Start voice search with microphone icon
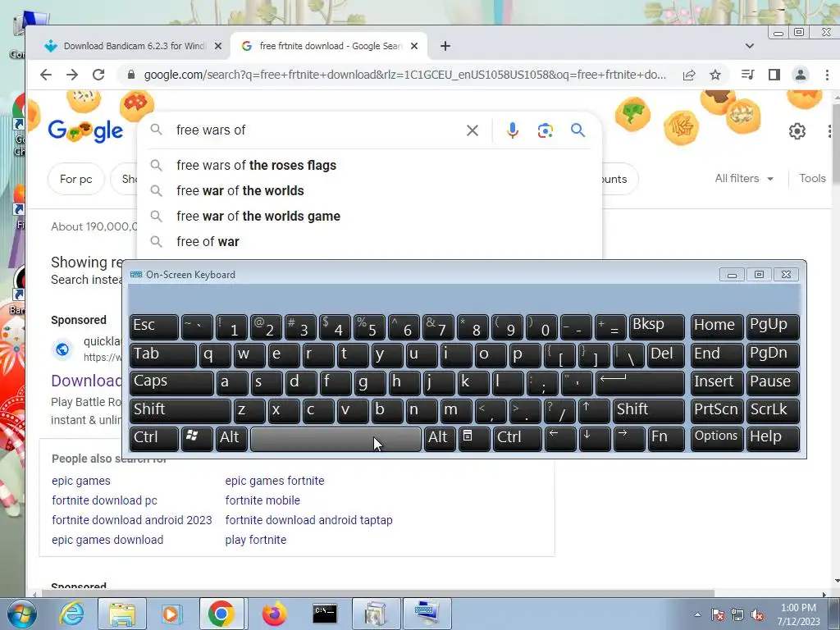Screen dimensions: 840x630 [x=513, y=130]
